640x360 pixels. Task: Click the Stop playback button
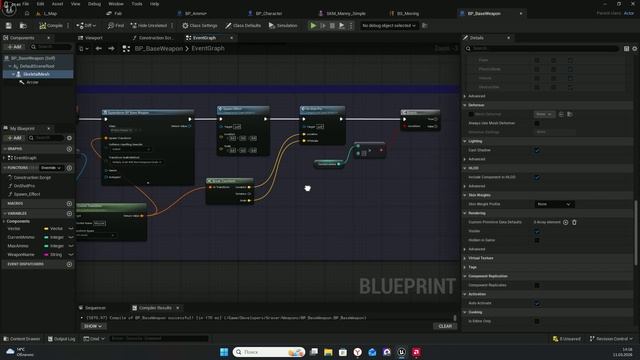(332, 26)
